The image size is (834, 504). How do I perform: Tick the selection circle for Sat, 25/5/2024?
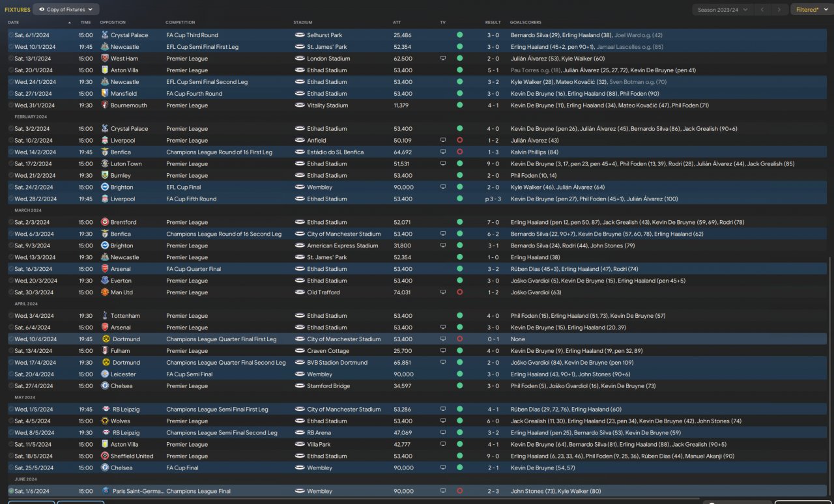click(11, 468)
